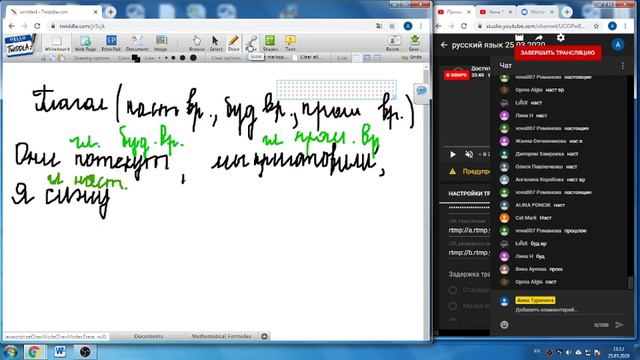
Task: Choose the largest line thickness dot
Action: click(193, 58)
